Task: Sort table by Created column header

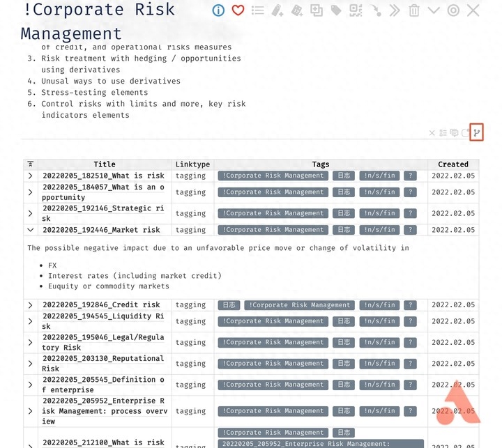Action: (x=452, y=164)
